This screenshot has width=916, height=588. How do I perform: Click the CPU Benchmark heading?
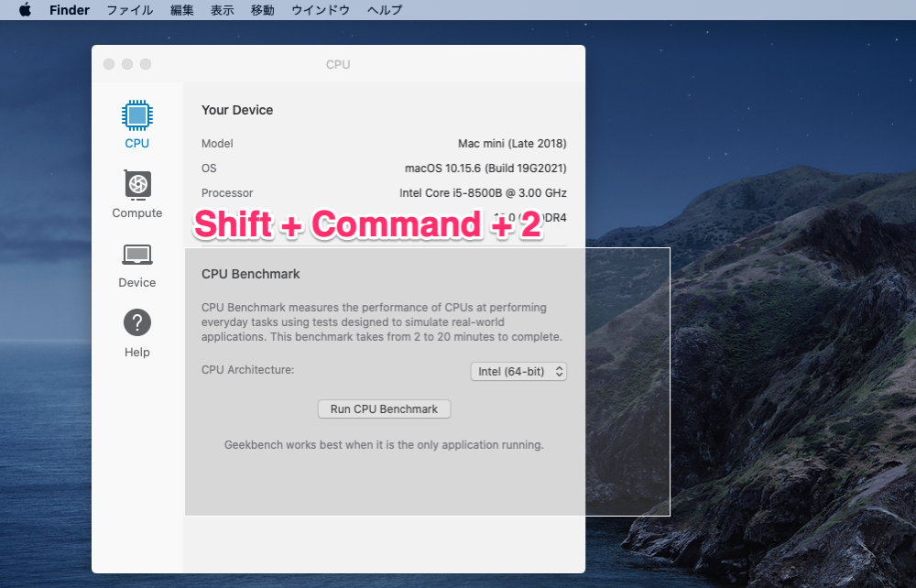click(251, 274)
